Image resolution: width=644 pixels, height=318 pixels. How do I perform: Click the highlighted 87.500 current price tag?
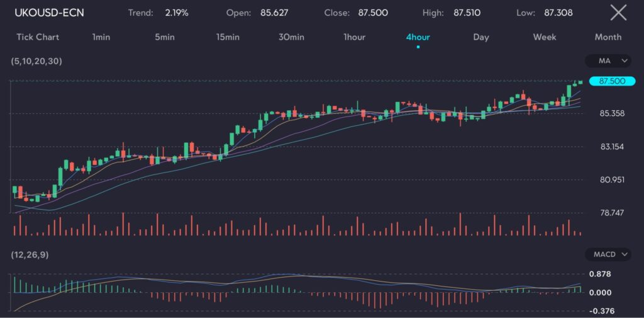[612, 81]
